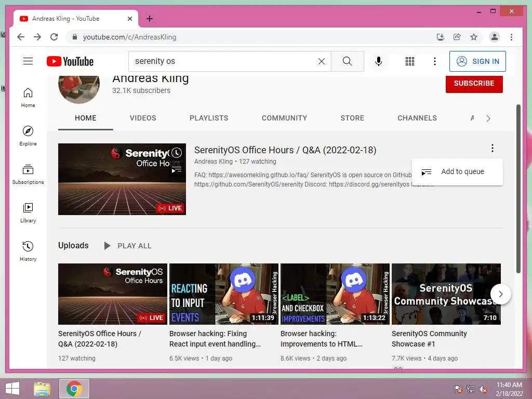Viewport: 532px width, 399px height.
Task: Open Label and Checkbox Improvements thumbnail
Action: pos(335,294)
